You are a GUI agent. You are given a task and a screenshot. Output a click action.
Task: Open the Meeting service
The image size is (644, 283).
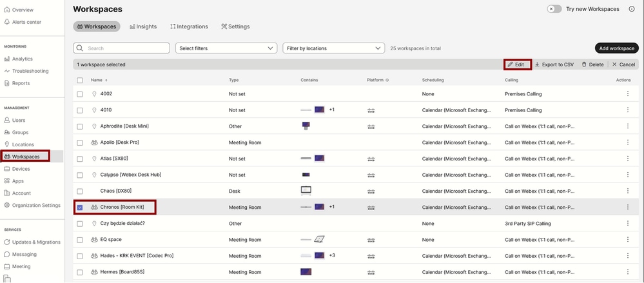pyautogui.click(x=17, y=266)
